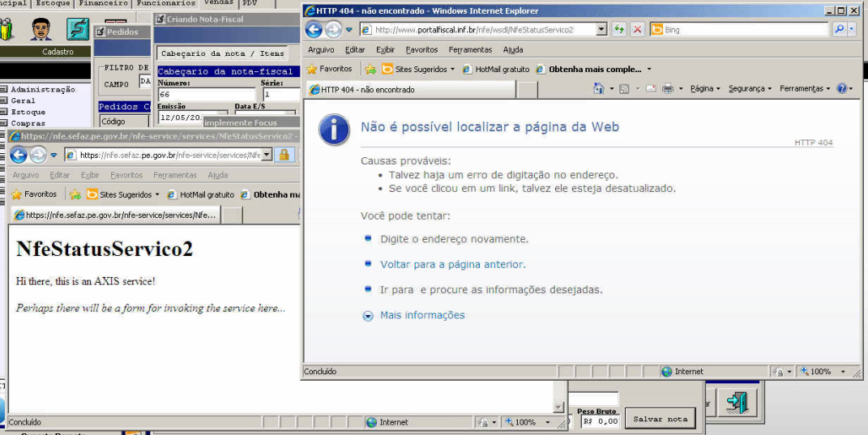Select the HTTP 404 - não encontrado tab
The image size is (868, 435).
[411, 89]
